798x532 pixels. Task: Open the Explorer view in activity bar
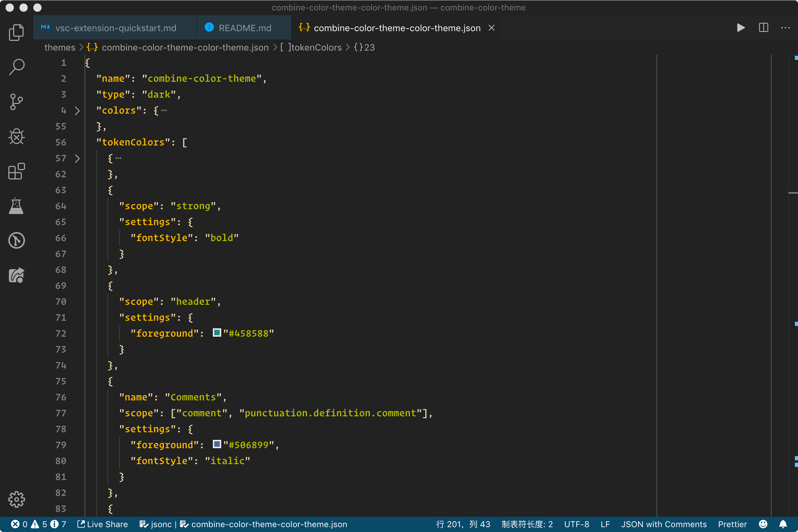click(16, 32)
